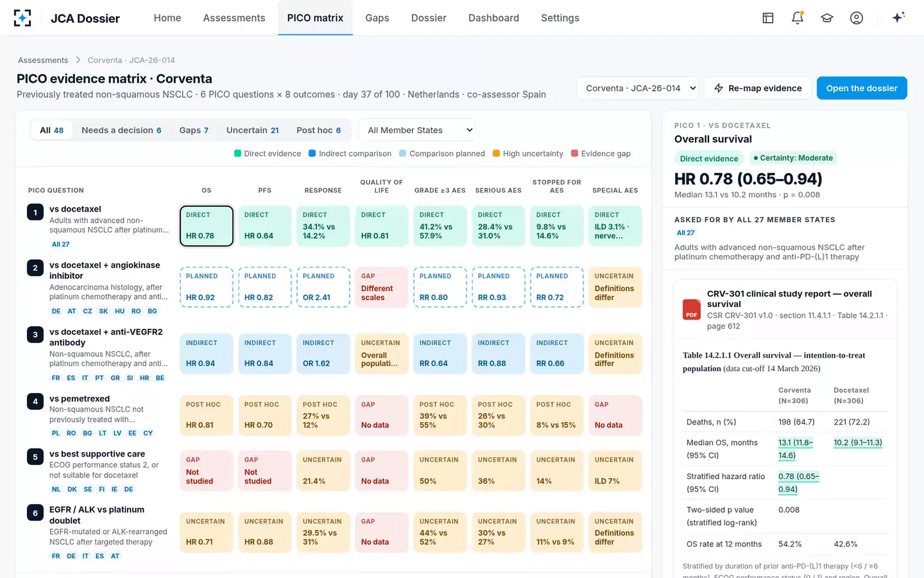This screenshot has height=578, width=924.
Task: Expand the All Member States filter
Action: tap(416, 130)
